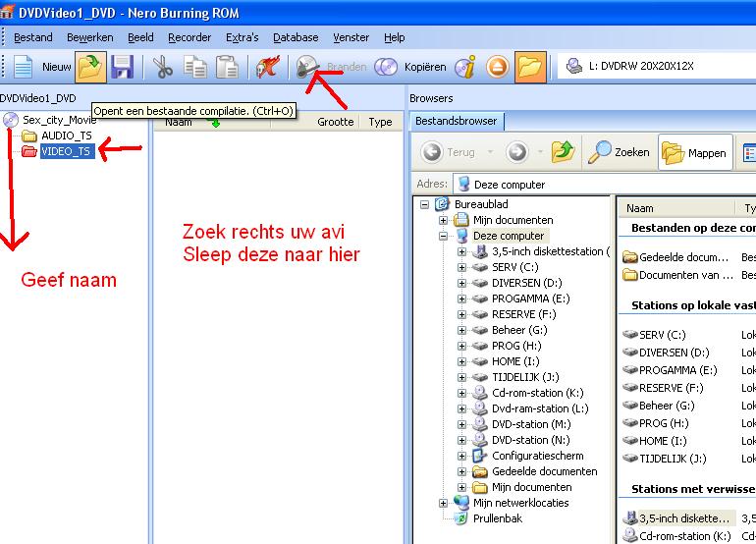The image size is (756, 544).
Task: Click the clipboard paste icon
Action: (x=227, y=67)
